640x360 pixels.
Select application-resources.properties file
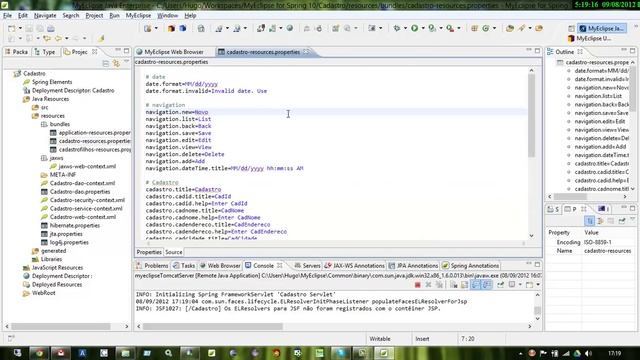pyautogui.click(x=94, y=133)
